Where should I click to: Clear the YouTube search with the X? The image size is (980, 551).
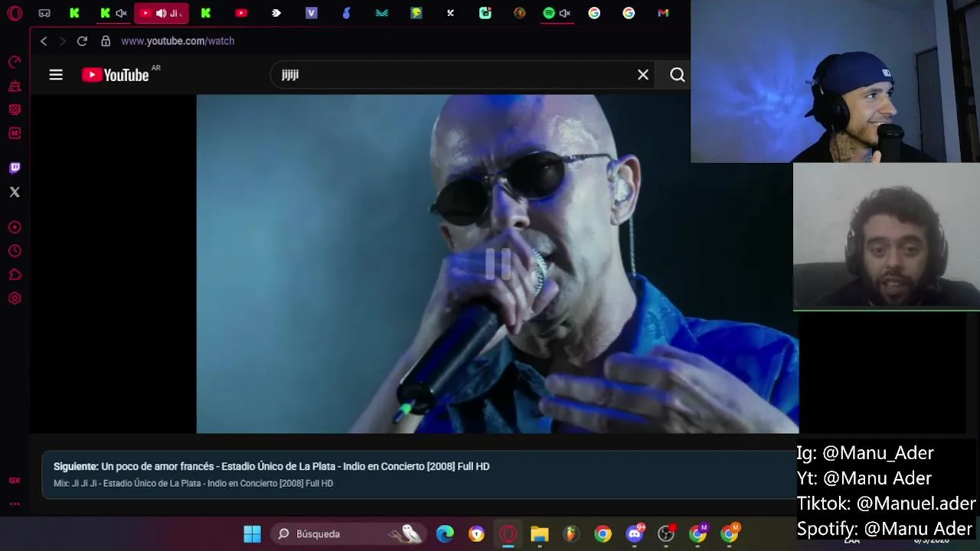click(643, 75)
